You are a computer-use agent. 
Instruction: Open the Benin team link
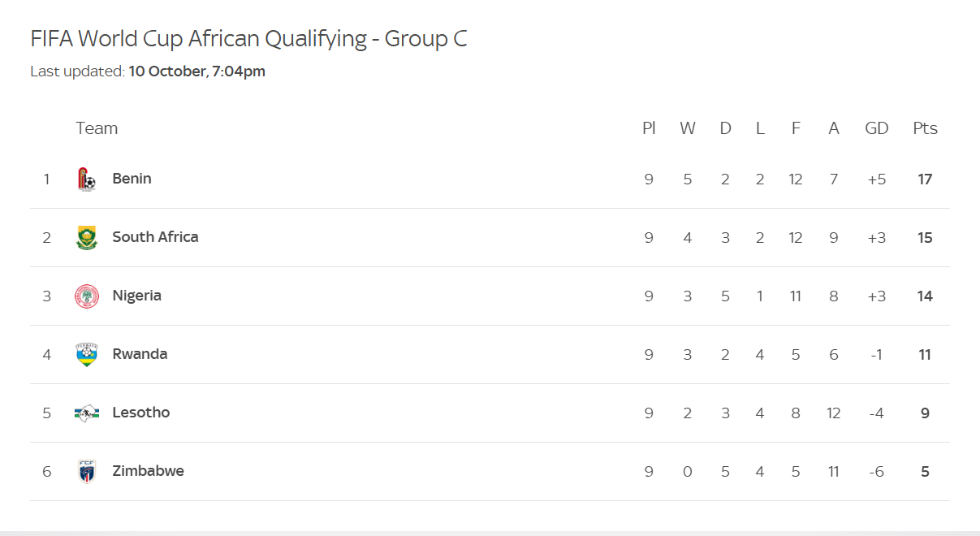pyautogui.click(x=132, y=179)
